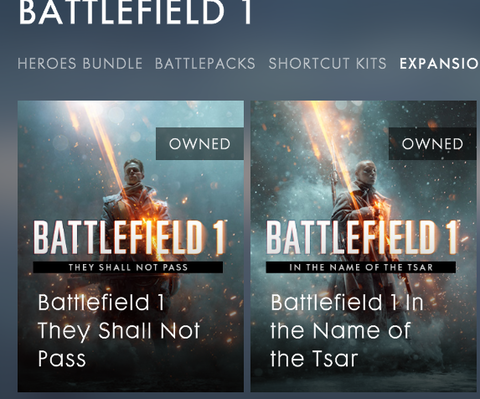Viewport: 480px width, 399px height.
Task: Select the black In the Name of the Tsar banner
Action: [x=361, y=267]
